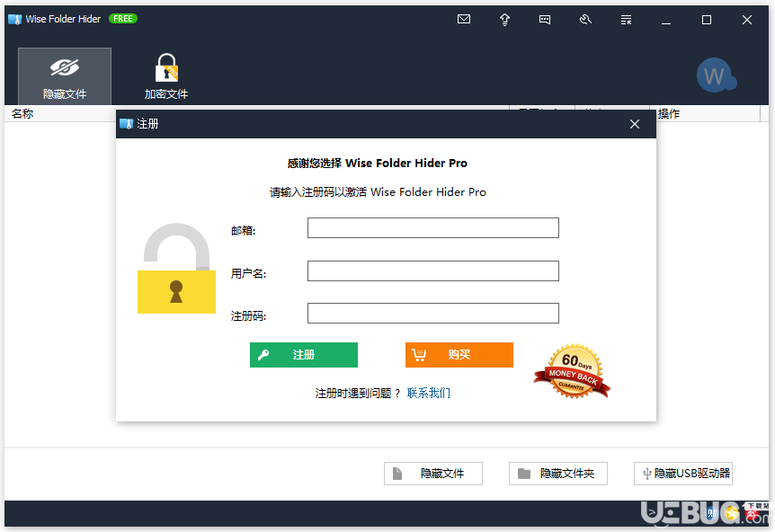Click the 60 Days Money Back badge
The height and width of the screenshot is (532, 775).
(572, 370)
